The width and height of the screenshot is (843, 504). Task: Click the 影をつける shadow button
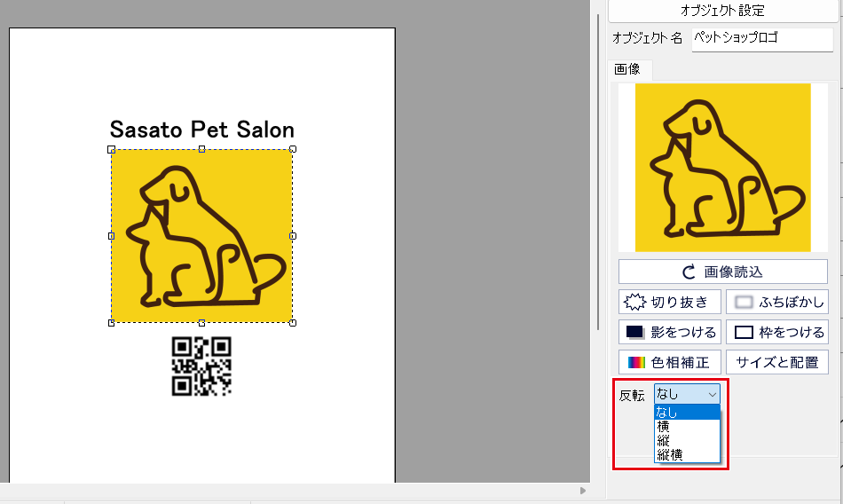[669, 332]
